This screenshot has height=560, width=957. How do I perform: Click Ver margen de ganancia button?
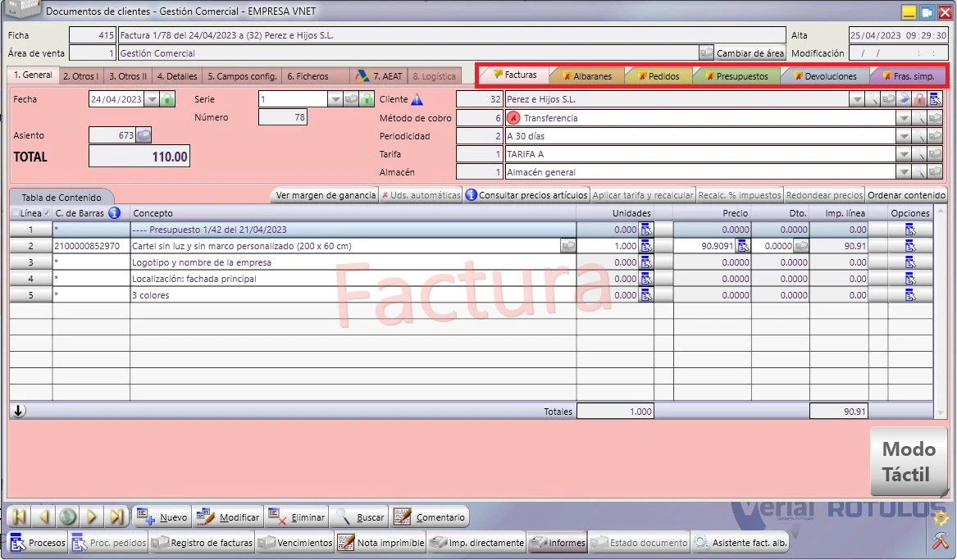pyautogui.click(x=326, y=195)
